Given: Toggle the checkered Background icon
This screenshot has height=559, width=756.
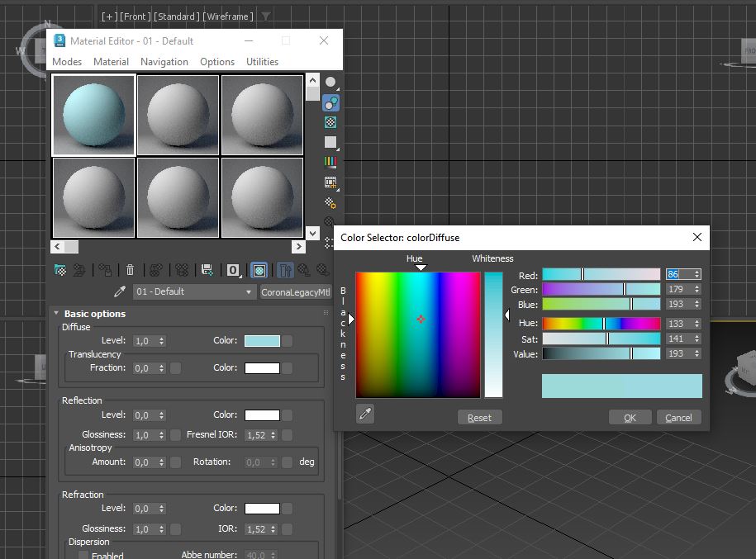Looking at the screenshot, I should tap(330, 122).
